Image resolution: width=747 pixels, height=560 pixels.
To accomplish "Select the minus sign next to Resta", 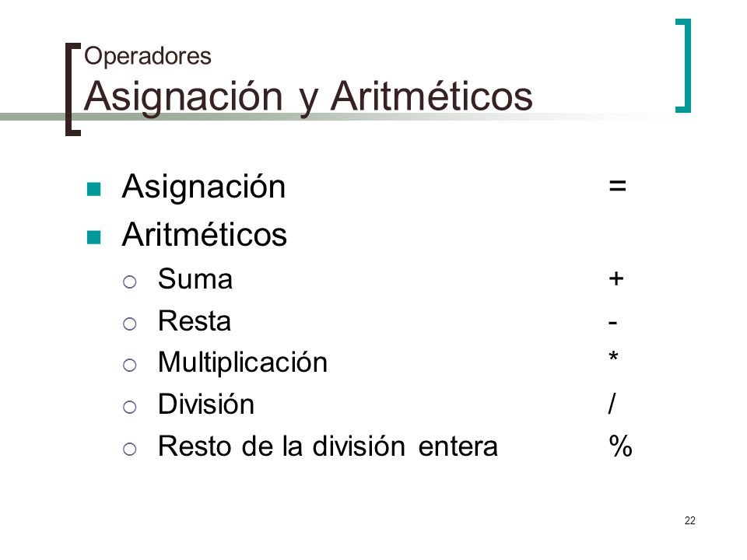I will (x=613, y=324).
